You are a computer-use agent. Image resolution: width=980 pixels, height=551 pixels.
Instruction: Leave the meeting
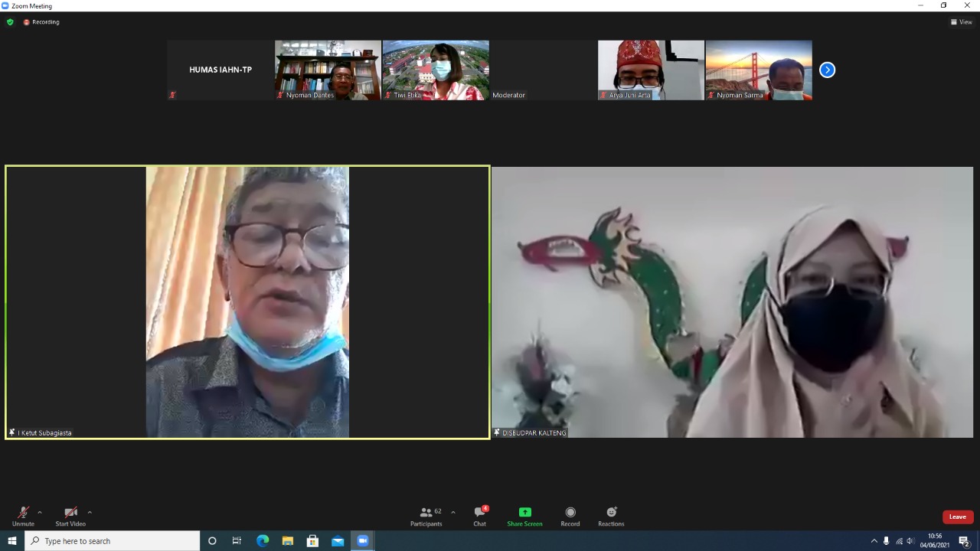click(x=957, y=517)
